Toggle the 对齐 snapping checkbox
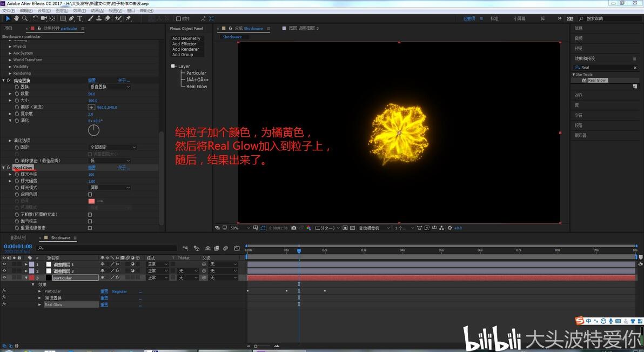 pos(178,18)
